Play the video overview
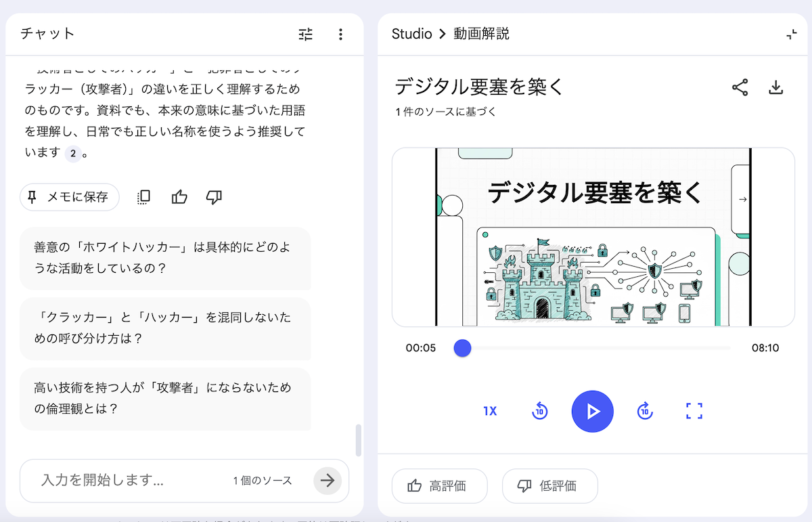Screen dimensions: 812x522 tap(592, 411)
